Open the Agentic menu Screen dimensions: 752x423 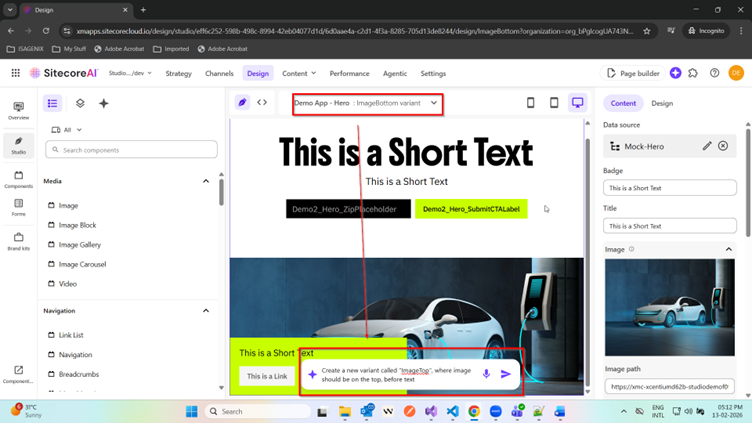395,73
